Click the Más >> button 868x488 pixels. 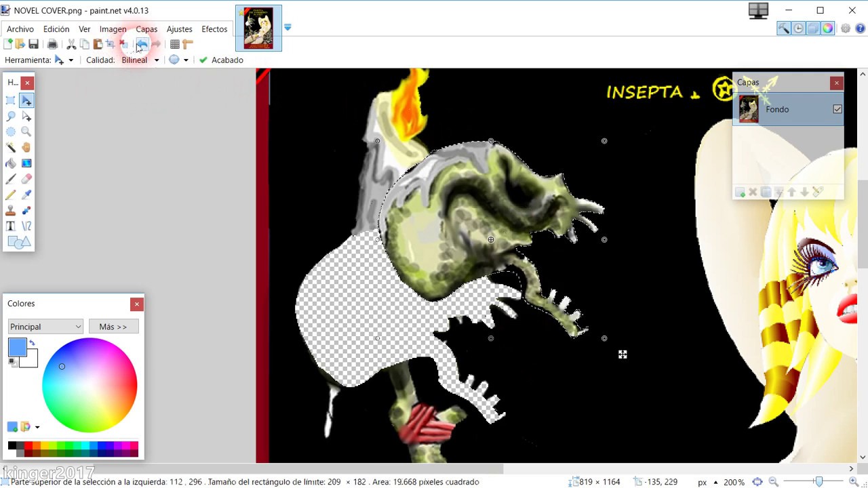113,327
